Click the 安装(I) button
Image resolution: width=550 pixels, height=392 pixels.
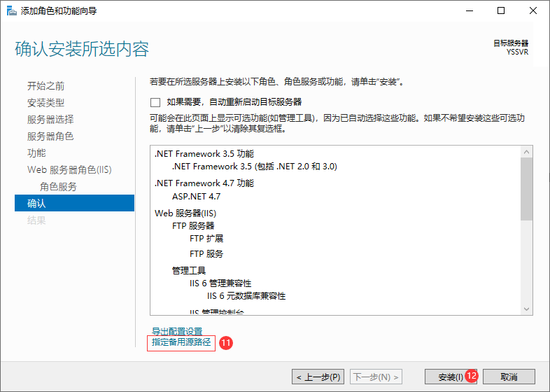(451, 377)
